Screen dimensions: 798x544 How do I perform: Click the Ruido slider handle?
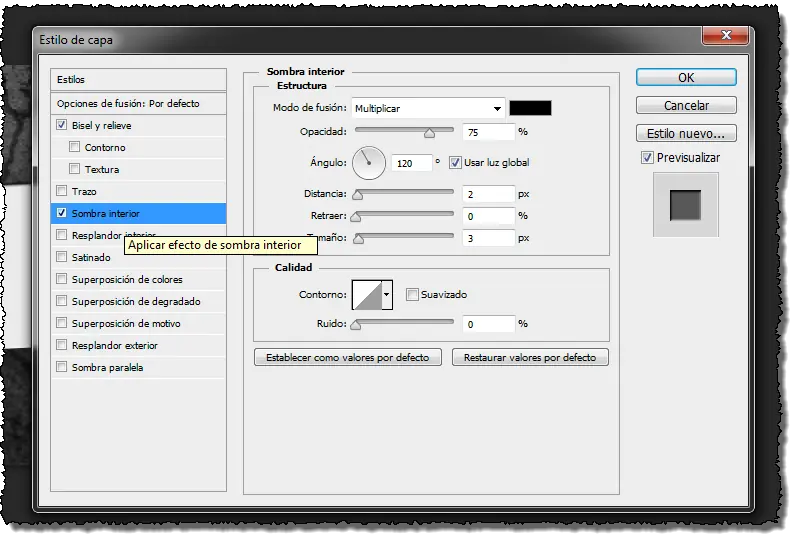click(x=356, y=325)
